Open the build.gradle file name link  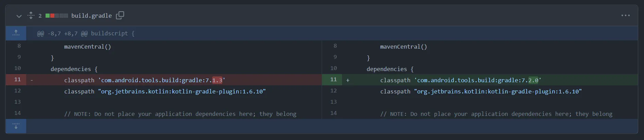pyautogui.click(x=91, y=16)
